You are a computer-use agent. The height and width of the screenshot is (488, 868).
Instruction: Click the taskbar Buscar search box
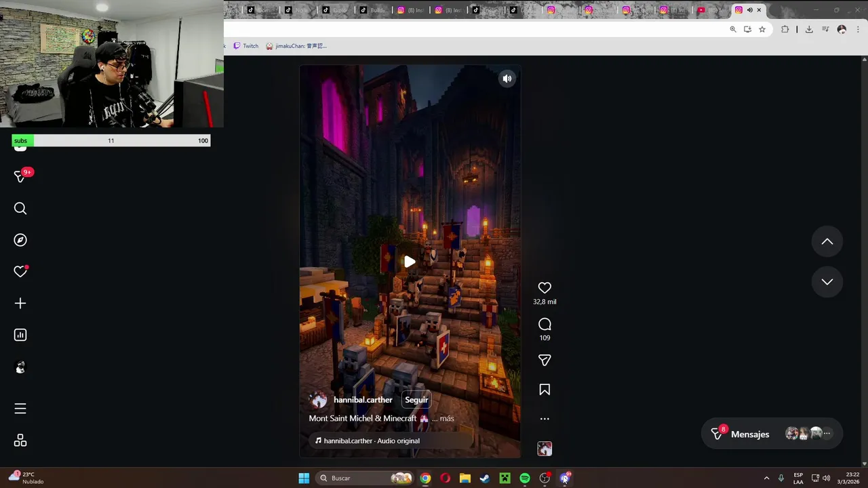pos(366,479)
